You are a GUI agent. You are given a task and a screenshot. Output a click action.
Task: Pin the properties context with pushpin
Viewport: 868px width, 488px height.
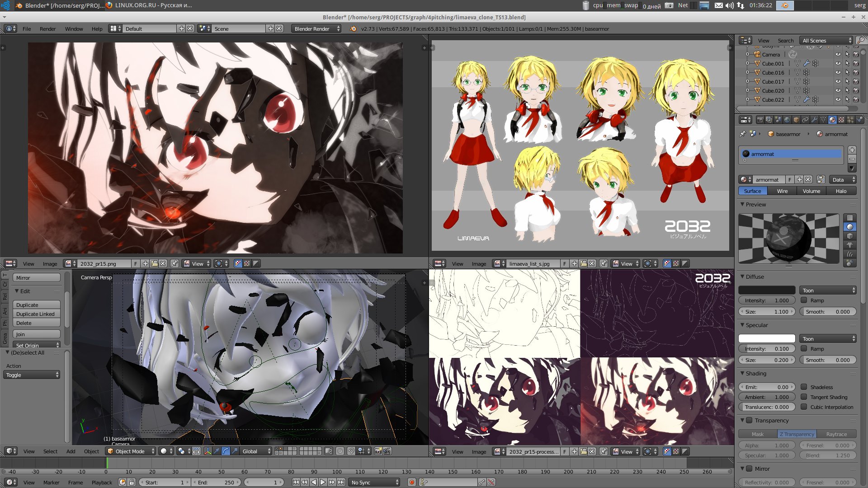pos(742,134)
